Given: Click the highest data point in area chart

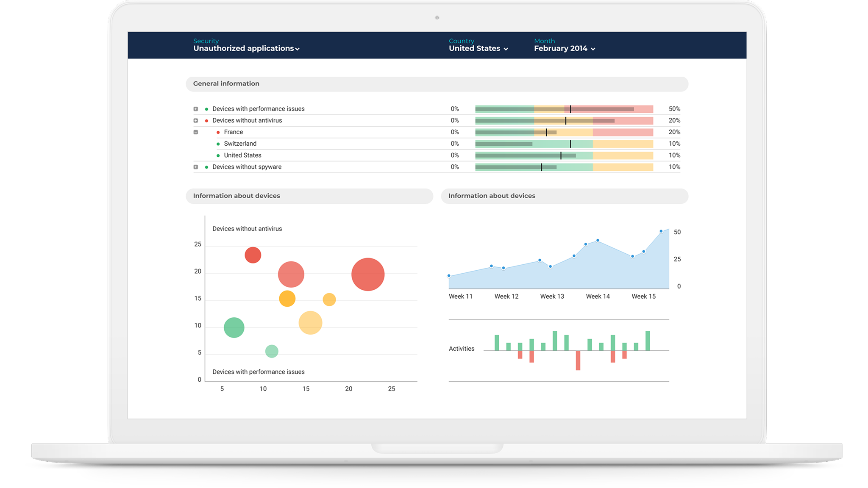Looking at the screenshot, I should 661,231.
